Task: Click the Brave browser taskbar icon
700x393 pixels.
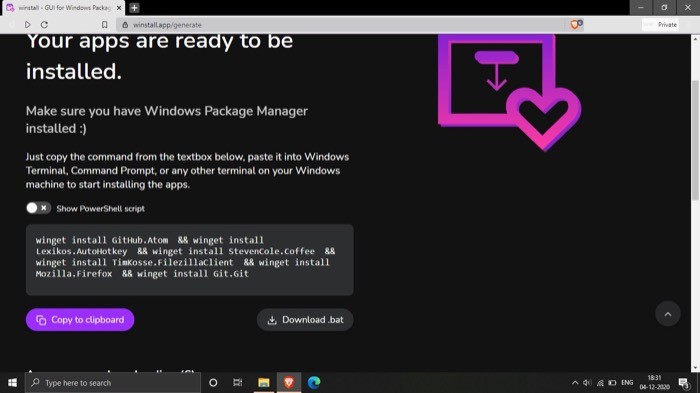Action: (x=289, y=383)
